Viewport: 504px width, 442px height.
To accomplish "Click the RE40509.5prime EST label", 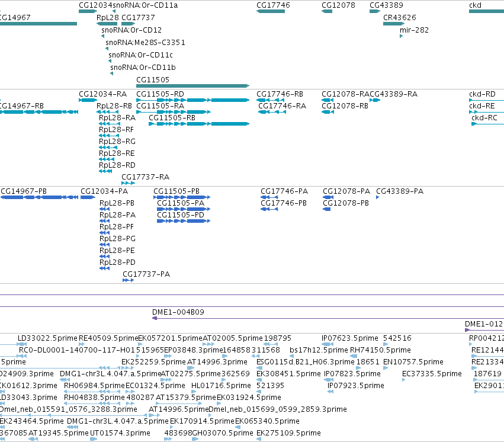I will 108,338.
